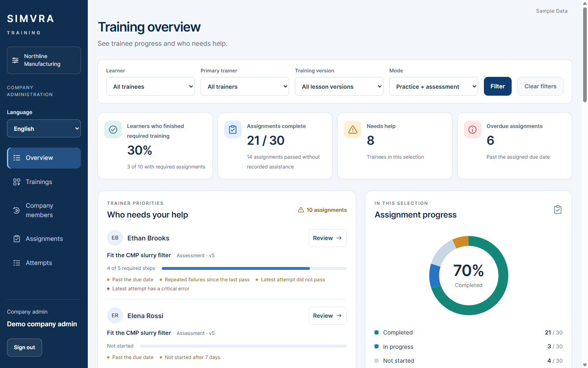Click Ethan Brooks name
Screen dimensions: 588x368
click(148, 238)
